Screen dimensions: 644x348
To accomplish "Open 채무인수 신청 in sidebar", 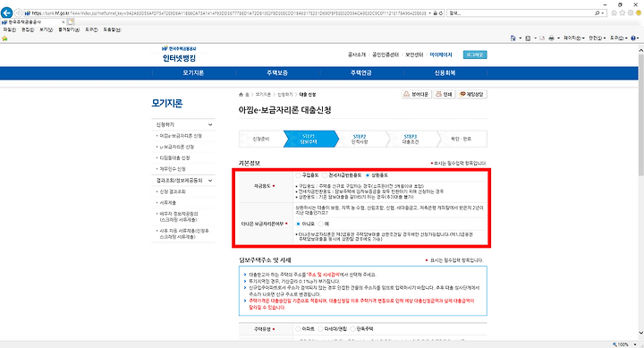I will (173, 169).
